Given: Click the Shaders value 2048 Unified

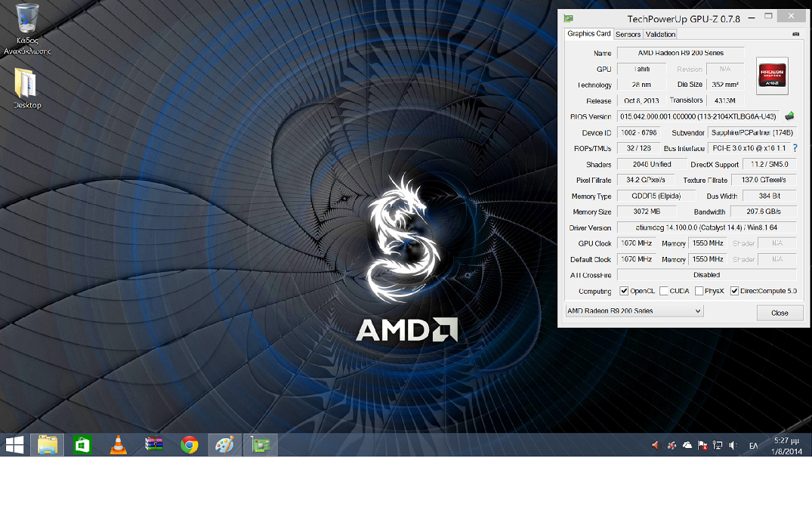Looking at the screenshot, I should coord(652,164).
